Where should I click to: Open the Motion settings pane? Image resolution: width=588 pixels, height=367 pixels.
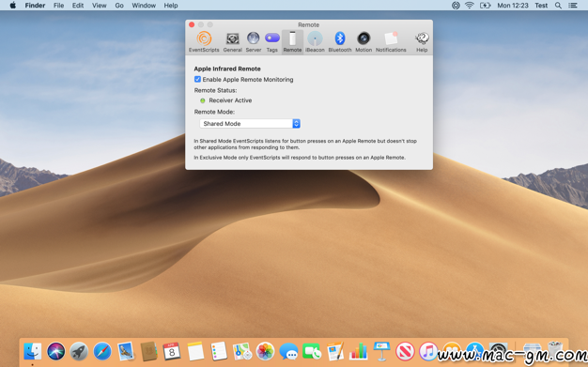[x=364, y=42]
